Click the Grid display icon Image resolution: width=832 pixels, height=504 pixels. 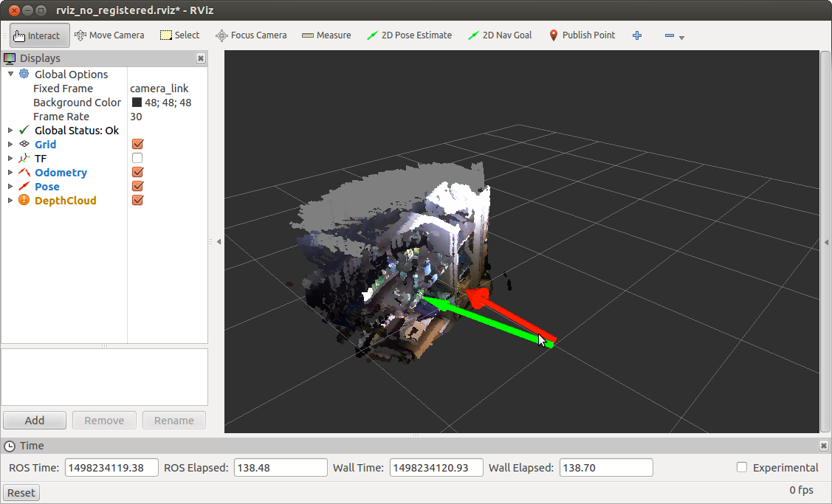tap(24, 144)
